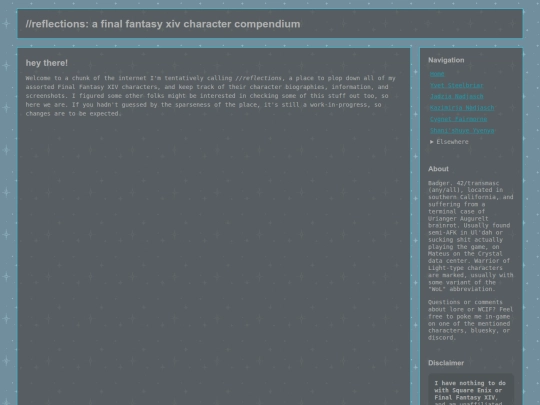Image resolution: width=540 pixels, height=405 pixels.
Task: Go to the Kazimiria Nadjasch page
Action: (x=462, y=108)
